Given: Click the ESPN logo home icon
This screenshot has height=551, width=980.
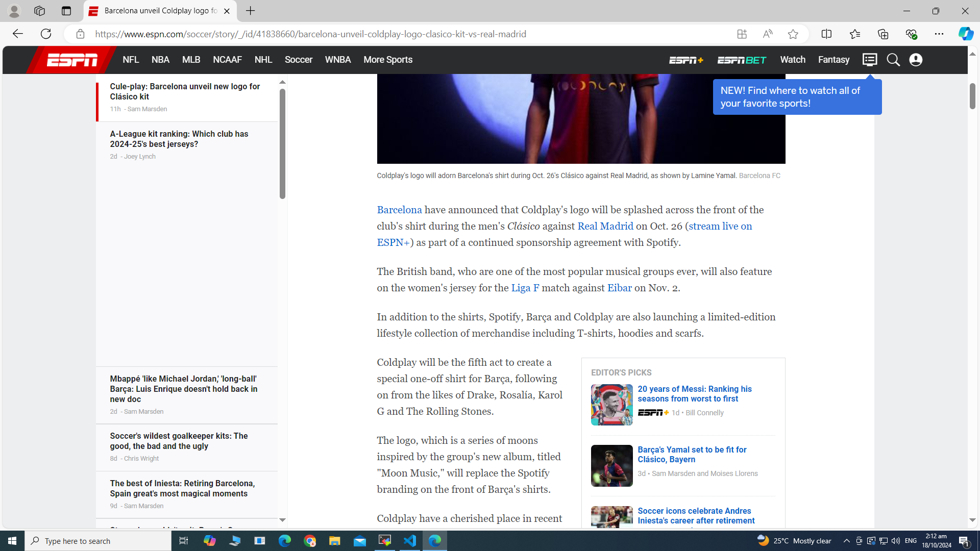Looking at the screenshot, I should click(72, 60).
